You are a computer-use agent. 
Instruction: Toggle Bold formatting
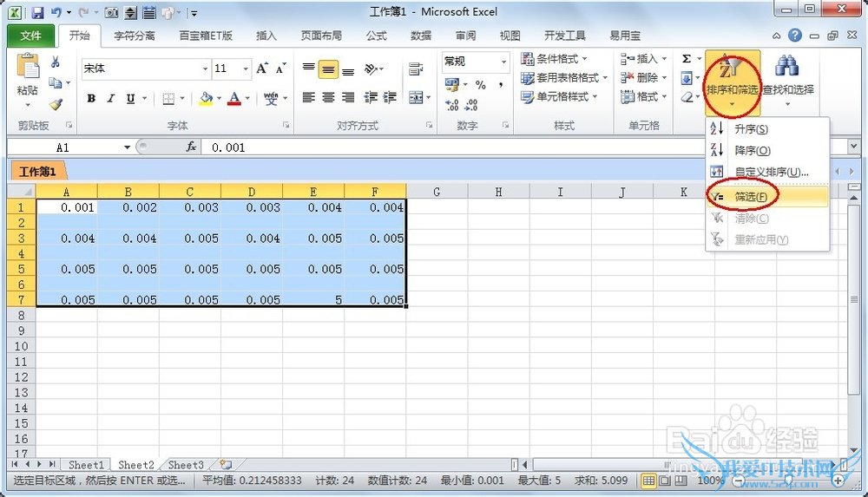(x=91, y=99)
